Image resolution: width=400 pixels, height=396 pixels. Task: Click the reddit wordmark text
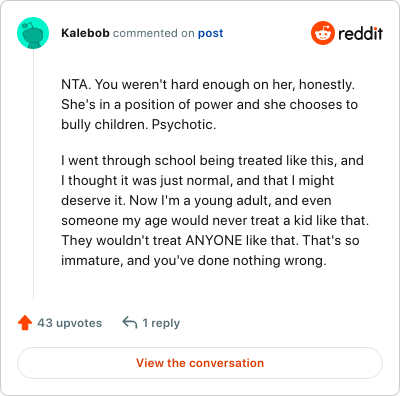coord(360,33)
